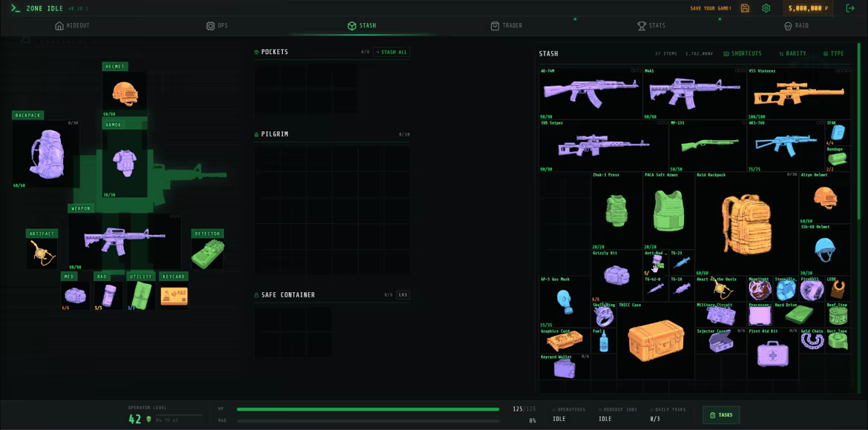Screen dimensions: 868x430
Task: Click the equipped helmet slot
Action: (x=125, y=93)
